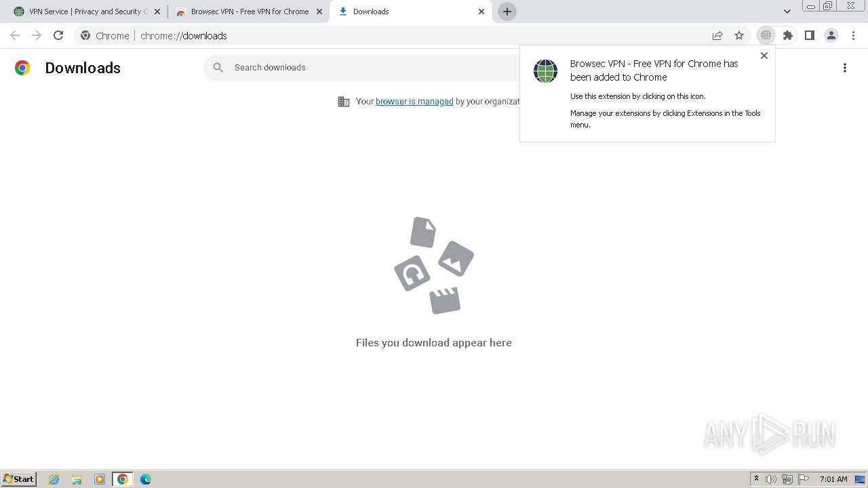Share this page icon

[717, 35]
